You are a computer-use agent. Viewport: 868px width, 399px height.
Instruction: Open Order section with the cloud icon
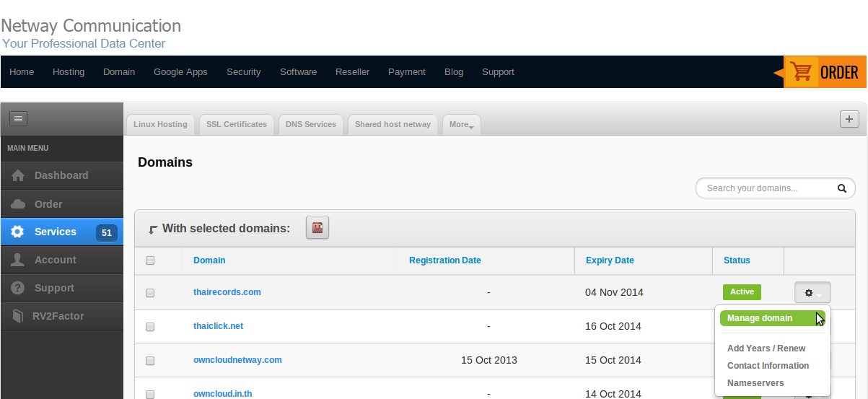(x=19, y=204)
